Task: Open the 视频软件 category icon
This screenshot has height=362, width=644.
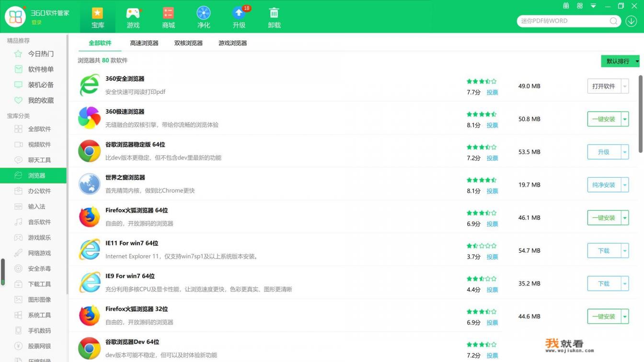Action: pyautogui.click(x=17, y=144)
